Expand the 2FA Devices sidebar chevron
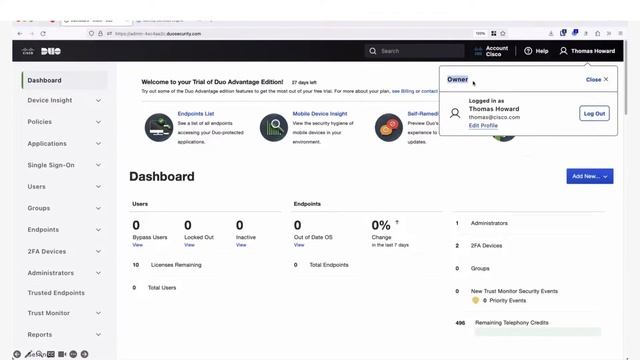Screen dimensions: 640x360 [x=98, y=251]
